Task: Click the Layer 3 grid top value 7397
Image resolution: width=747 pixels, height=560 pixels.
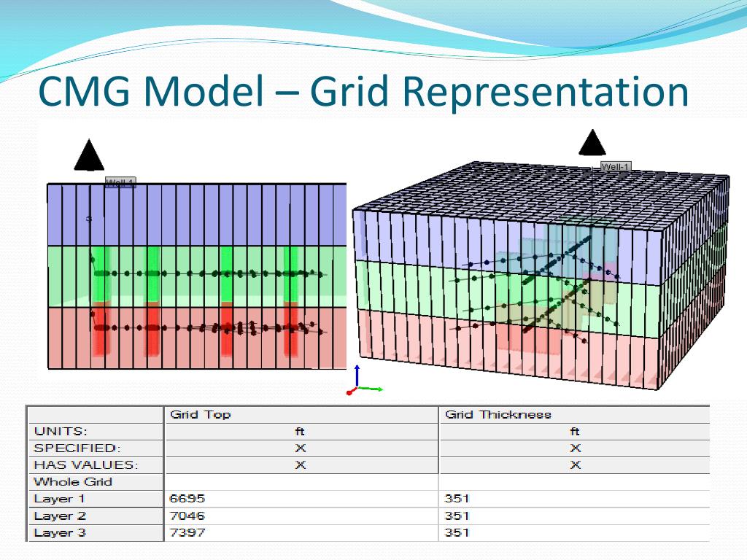Action: [x=187, y=532]
